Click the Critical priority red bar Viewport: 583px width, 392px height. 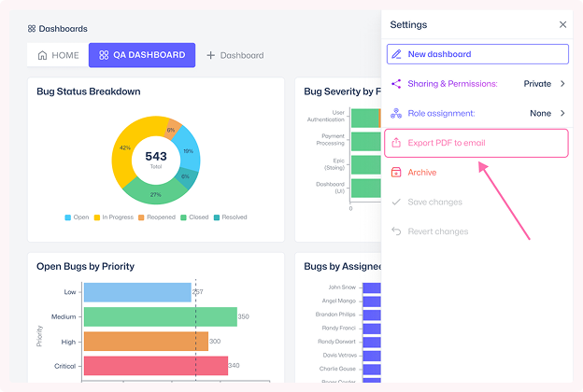[x=156, y=366]
